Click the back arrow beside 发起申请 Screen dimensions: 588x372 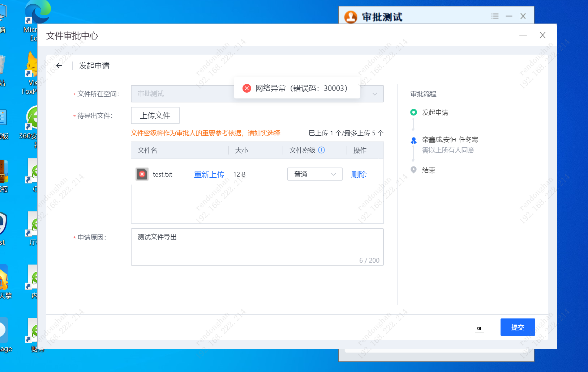59,65
